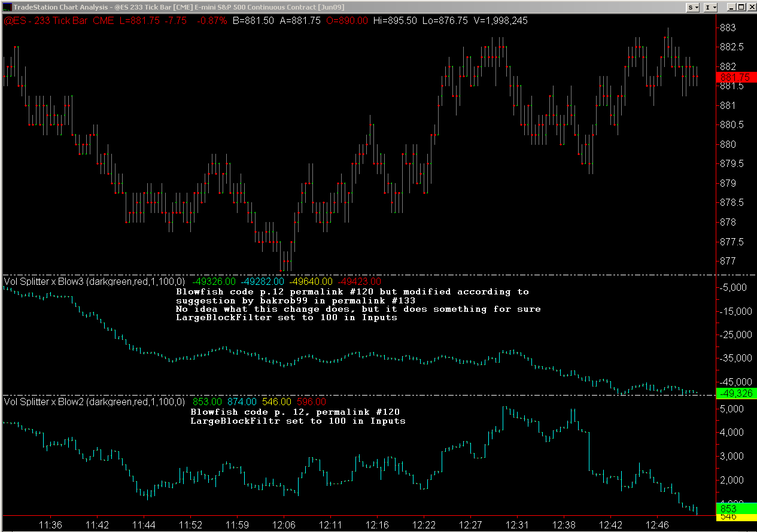
Task: Click the 'L=881.75' last price text
Action: [140, 20]
